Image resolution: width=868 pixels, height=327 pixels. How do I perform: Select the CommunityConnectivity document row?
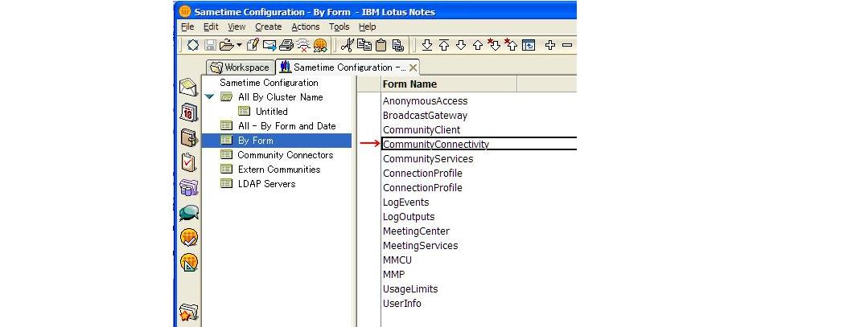479,145
